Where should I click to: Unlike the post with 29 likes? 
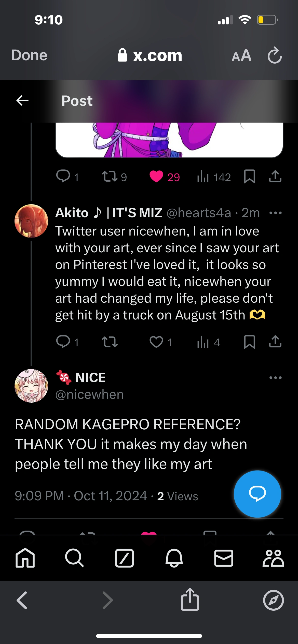tap(156, 177)
